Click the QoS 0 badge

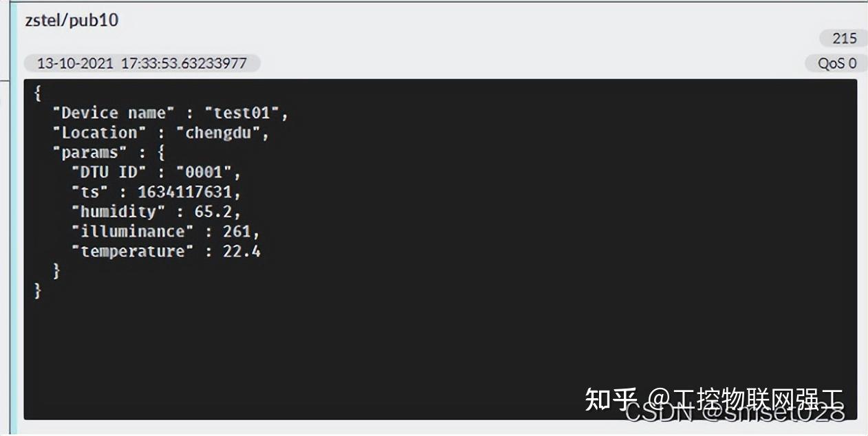tap(835, 63)
